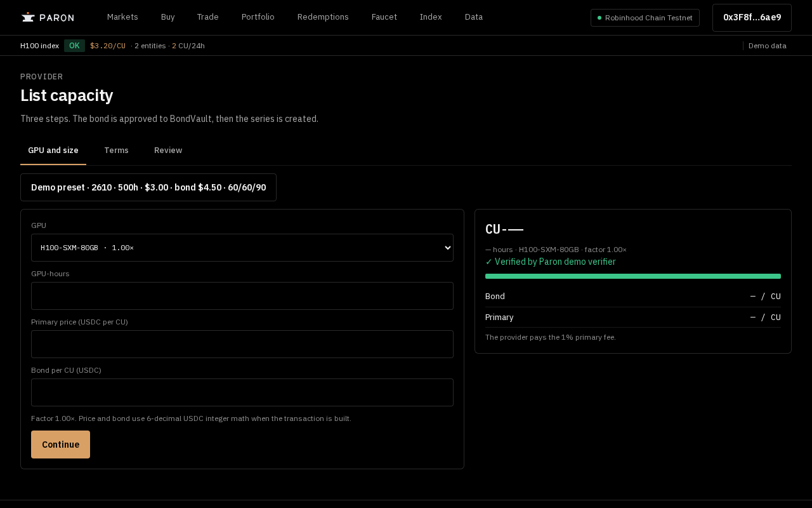Click the Paron anvil logo icon
This screenshot has height=508, width=812.
point(28,17)
